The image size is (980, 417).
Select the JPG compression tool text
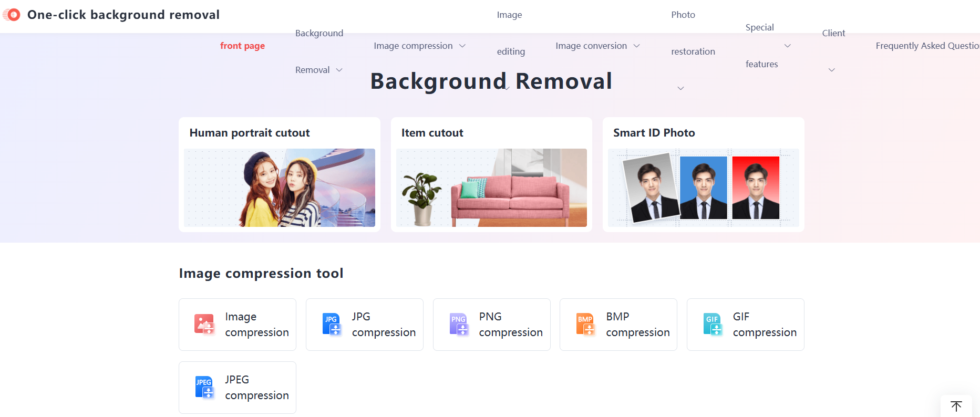(x=384, y=325)
